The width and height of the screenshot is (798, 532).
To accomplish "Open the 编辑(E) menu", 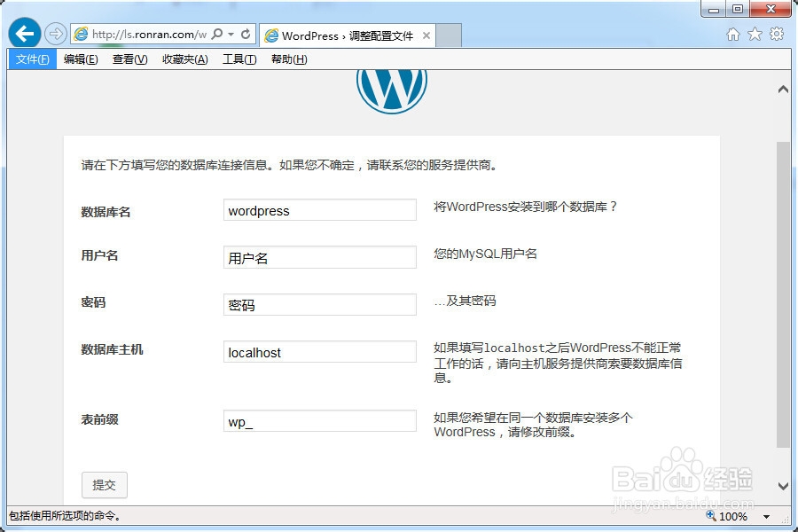I will (x=81, y=59).
